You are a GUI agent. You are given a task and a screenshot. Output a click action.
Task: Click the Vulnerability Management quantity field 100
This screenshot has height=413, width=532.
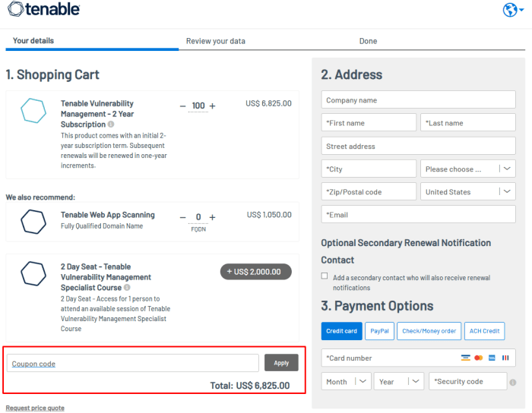point(198,106)
